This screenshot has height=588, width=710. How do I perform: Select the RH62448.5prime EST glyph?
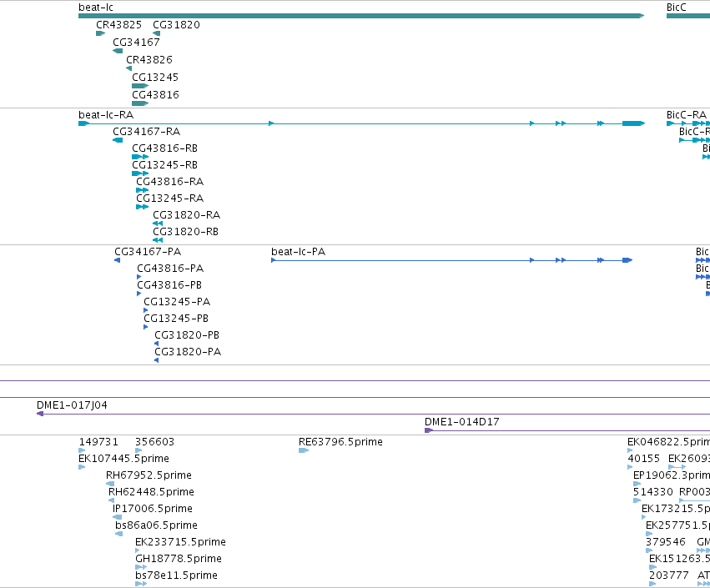(112, 500)
